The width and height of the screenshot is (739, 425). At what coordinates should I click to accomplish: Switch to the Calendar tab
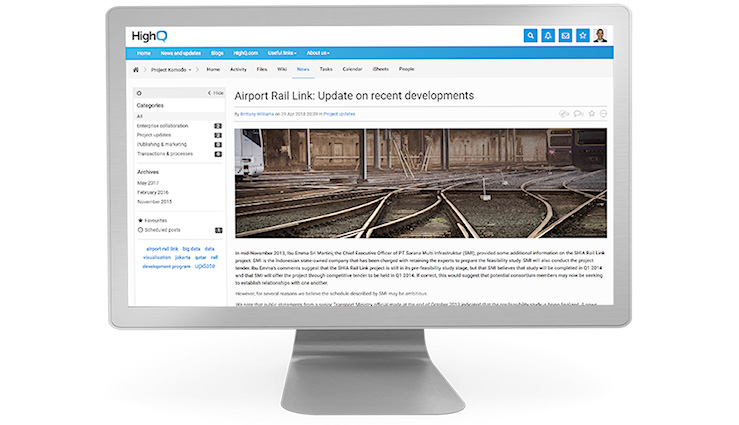click(x=352, y=69)
